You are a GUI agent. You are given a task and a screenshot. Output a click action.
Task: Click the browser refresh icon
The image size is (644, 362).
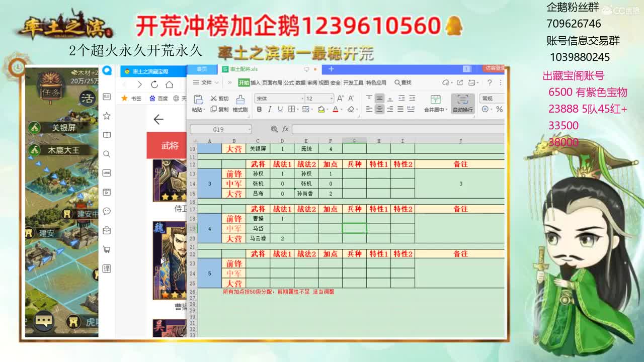[154, 84]
